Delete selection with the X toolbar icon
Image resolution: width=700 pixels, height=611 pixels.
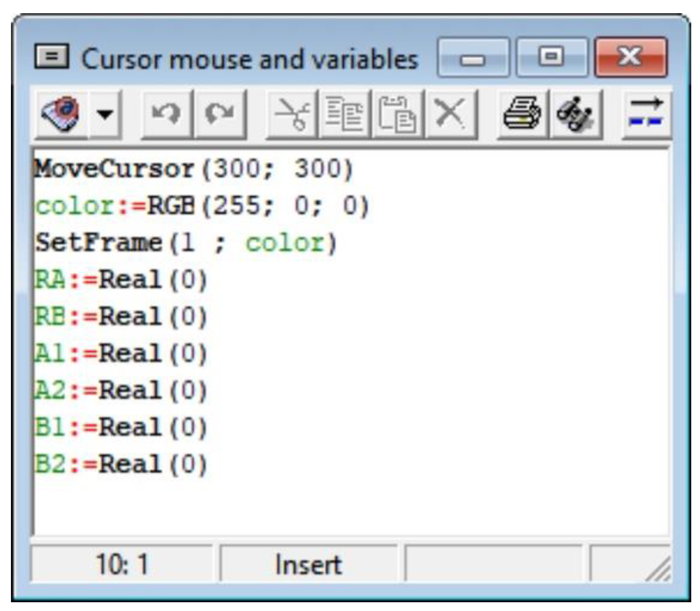[x=451, y=114]
